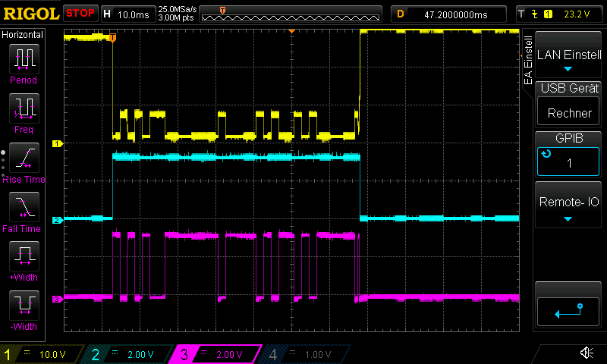Select the Period measurement icon

[24, 58]
